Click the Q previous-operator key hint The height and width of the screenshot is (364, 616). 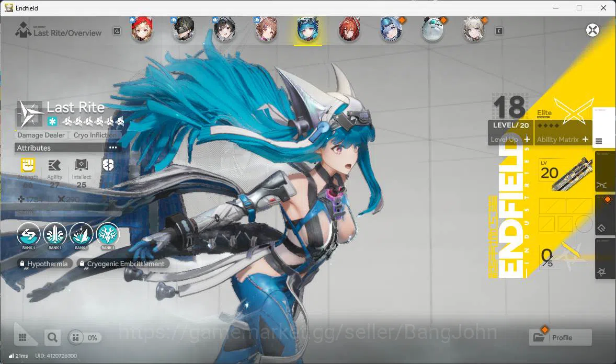tap(117, 31)
